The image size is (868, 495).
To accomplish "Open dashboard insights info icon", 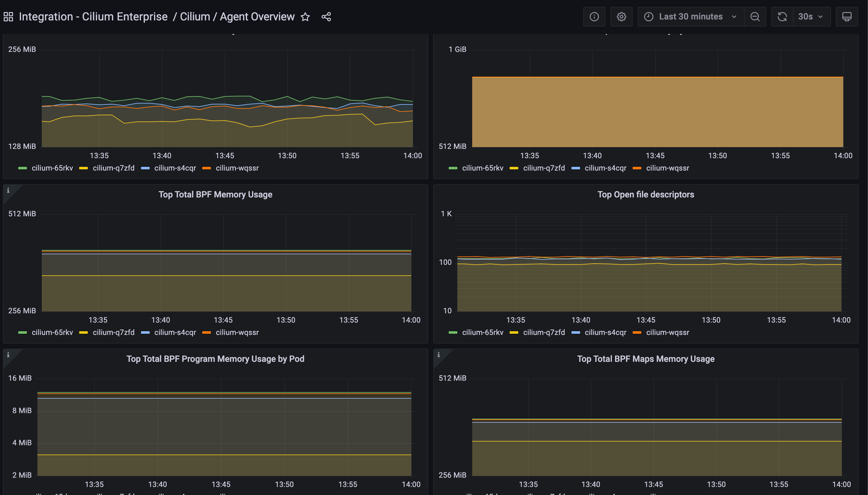I will (594, 17).
